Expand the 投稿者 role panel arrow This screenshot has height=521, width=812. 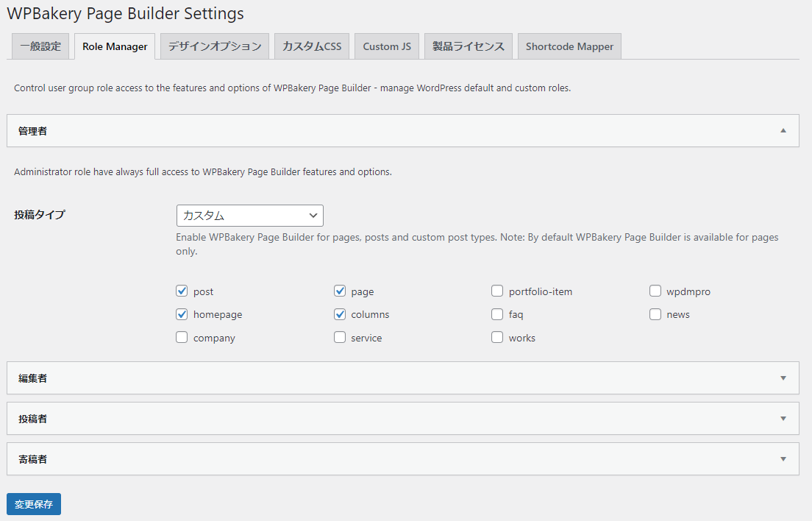coord(783,419)
